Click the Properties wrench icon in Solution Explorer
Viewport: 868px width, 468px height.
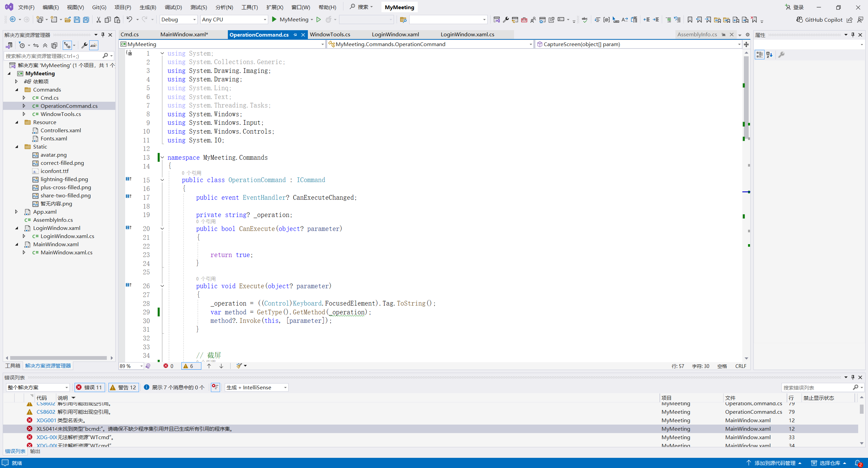point(85,45)
